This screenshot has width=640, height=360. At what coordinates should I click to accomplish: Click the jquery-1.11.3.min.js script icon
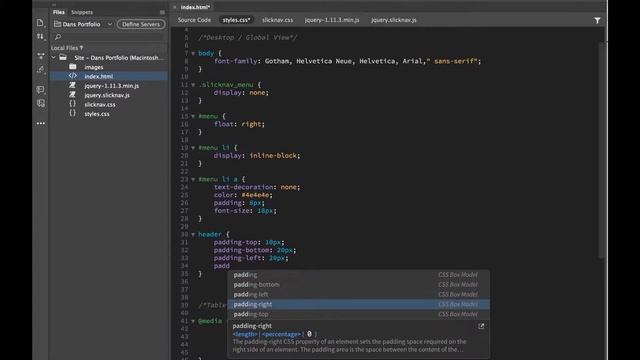point(73,85)
